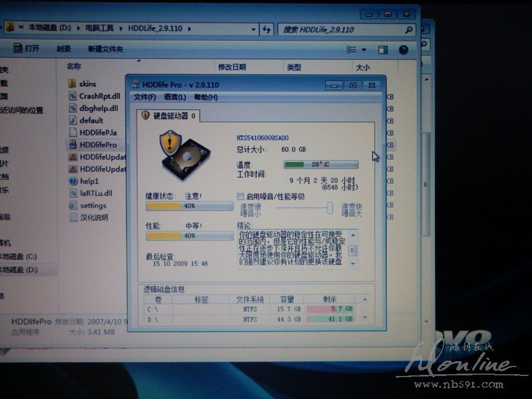Toggle the Explorer preview pane icon
The image size is (532, 399).
pos(383,50)
